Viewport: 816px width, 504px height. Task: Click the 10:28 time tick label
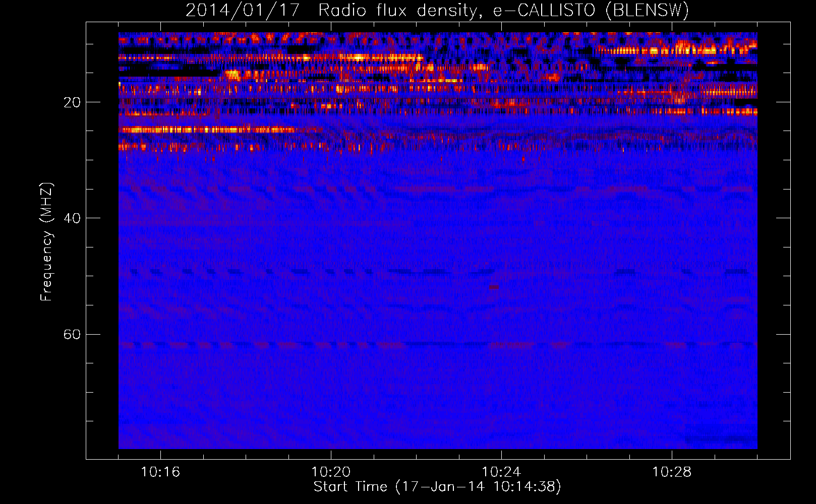click(672, 472)
